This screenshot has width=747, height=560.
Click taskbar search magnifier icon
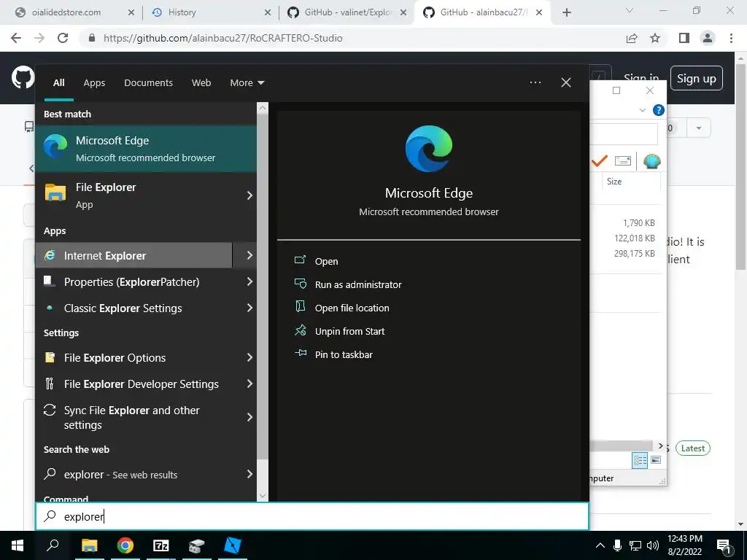point(53,545)
